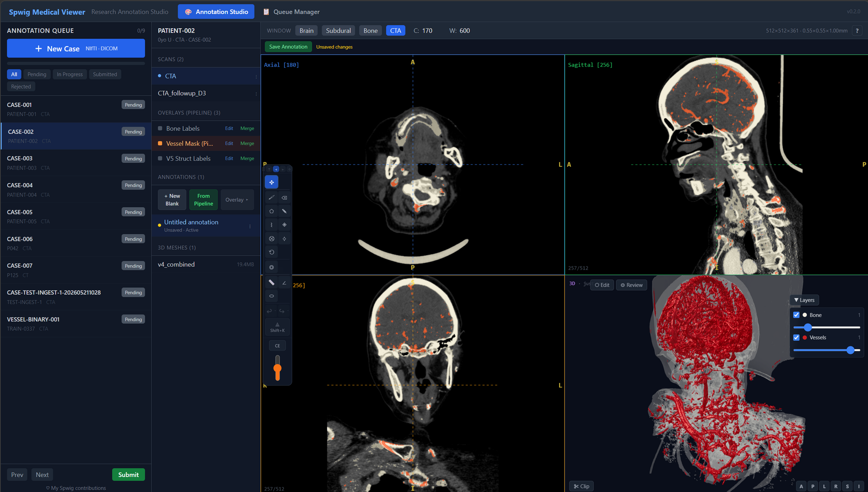Toggle the CE button in floating toolbar
The image size is (868, 492).
(278, 346)
